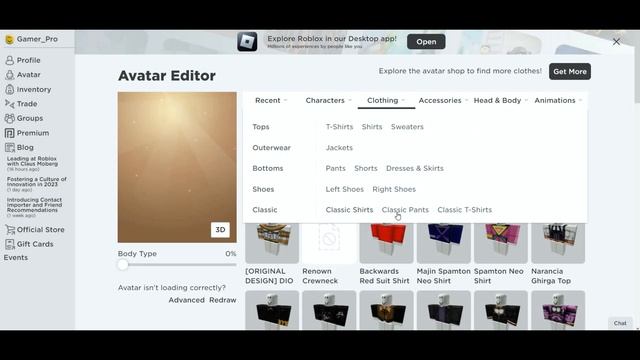The image size is (640, 360).
Task: Click the Body Type slider handle
Action: click(x=123, y=265)
